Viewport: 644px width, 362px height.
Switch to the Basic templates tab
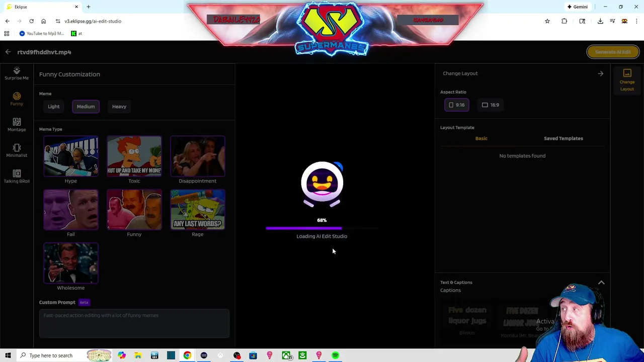click(481, 138)
